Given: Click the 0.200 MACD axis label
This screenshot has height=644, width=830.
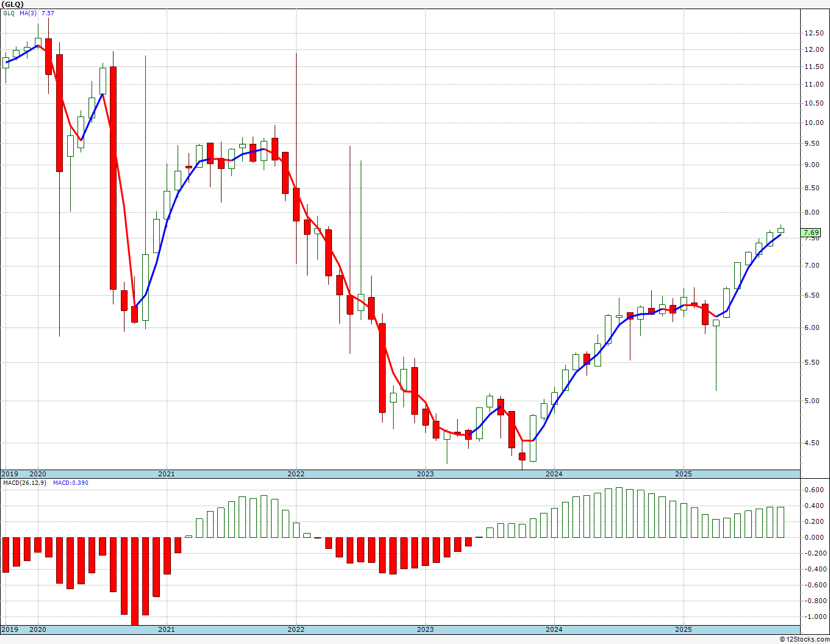Looking at the screenshot, I should 814,521.
